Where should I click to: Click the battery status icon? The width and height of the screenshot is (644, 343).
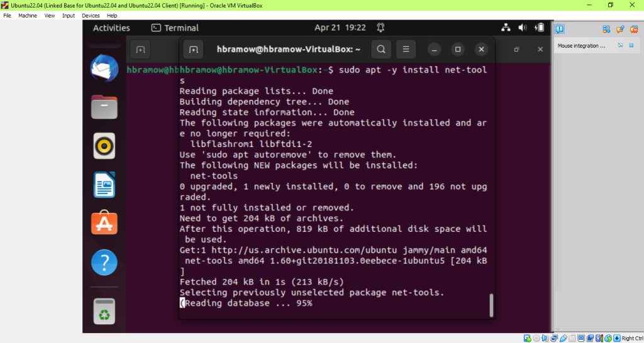click(540, 28)
